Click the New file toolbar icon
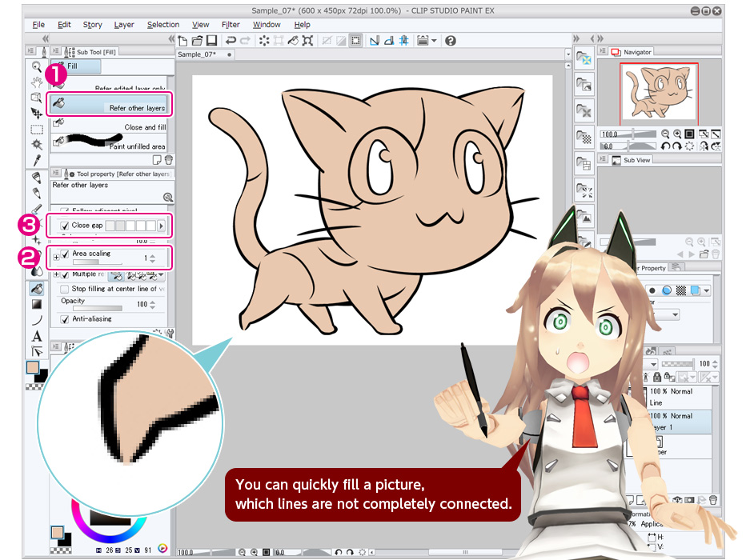The width and height of the screenshot is (746, 560). point(183,41)
